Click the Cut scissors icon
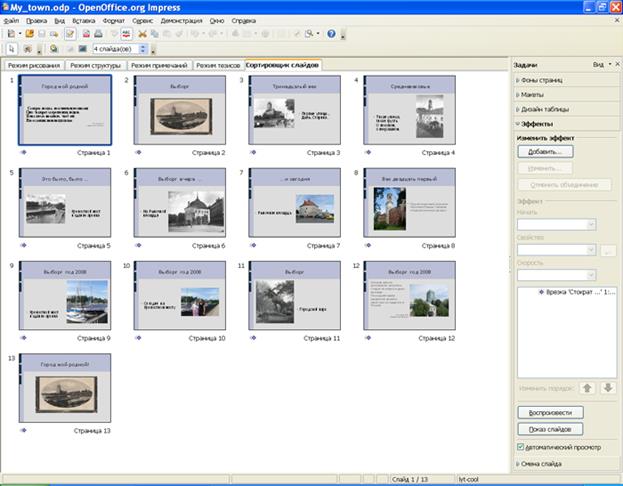Viewport: 623px width, 486px height. coord(142,33)
